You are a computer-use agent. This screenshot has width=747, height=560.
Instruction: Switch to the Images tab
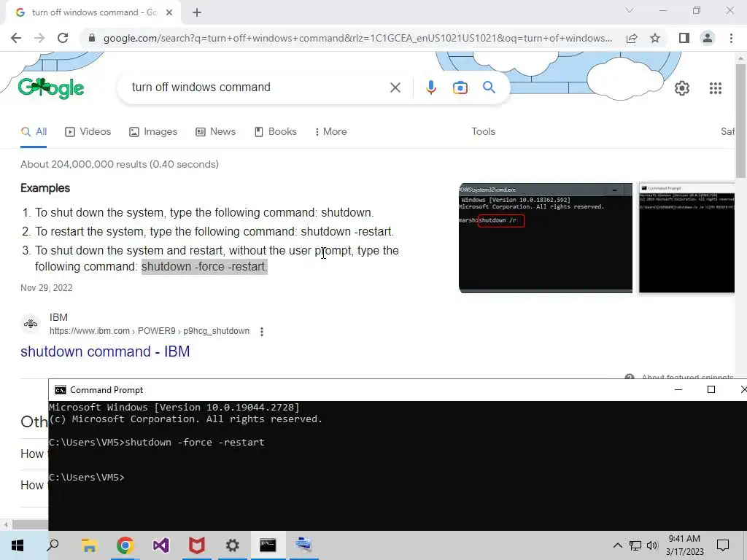153,132
